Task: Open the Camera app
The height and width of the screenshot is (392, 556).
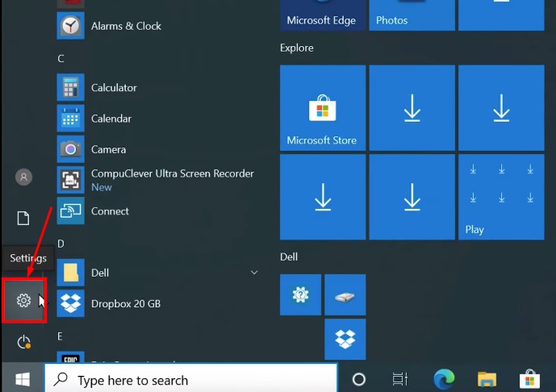Action: click(x=160, y=149)
